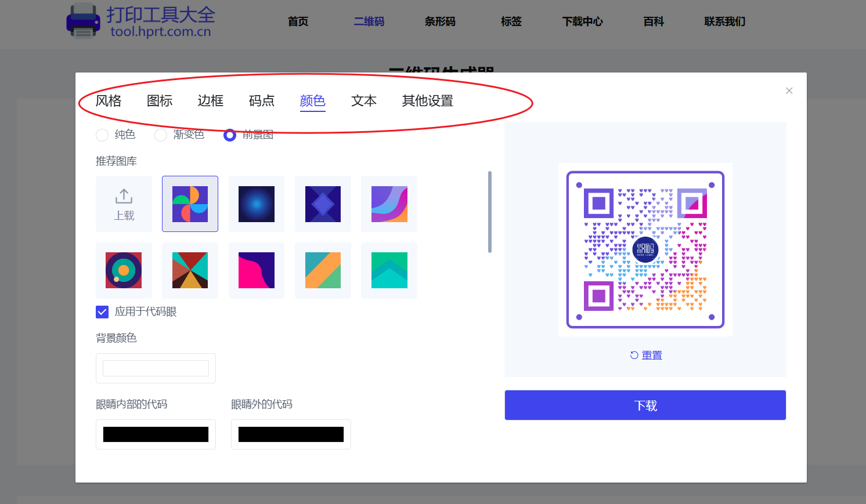
Task: Open 标签 in top navigation
Action: tap(511, 21)
